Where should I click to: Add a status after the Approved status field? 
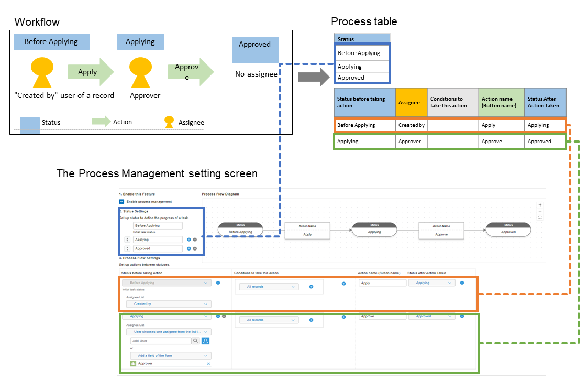pyautogui.click(x=189, y=248)
